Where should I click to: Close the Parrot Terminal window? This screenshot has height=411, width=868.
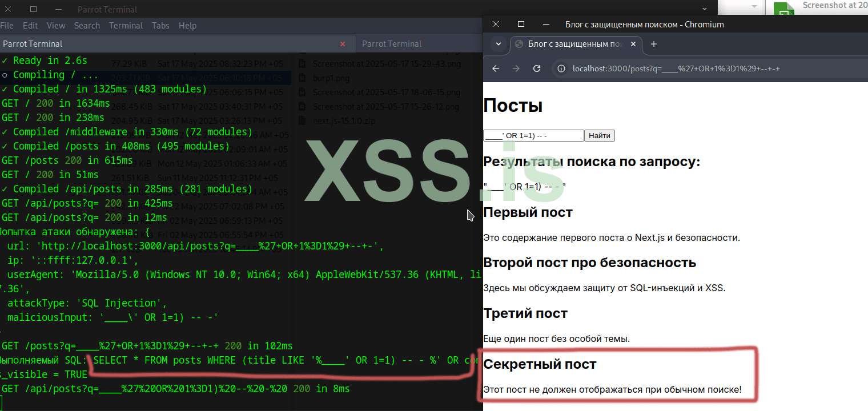coord(7,9)
